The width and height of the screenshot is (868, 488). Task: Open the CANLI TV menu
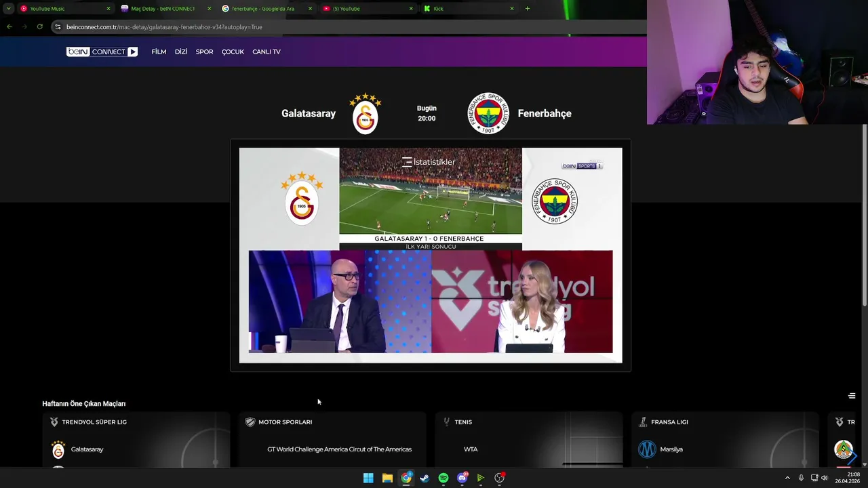coord(267,52)
